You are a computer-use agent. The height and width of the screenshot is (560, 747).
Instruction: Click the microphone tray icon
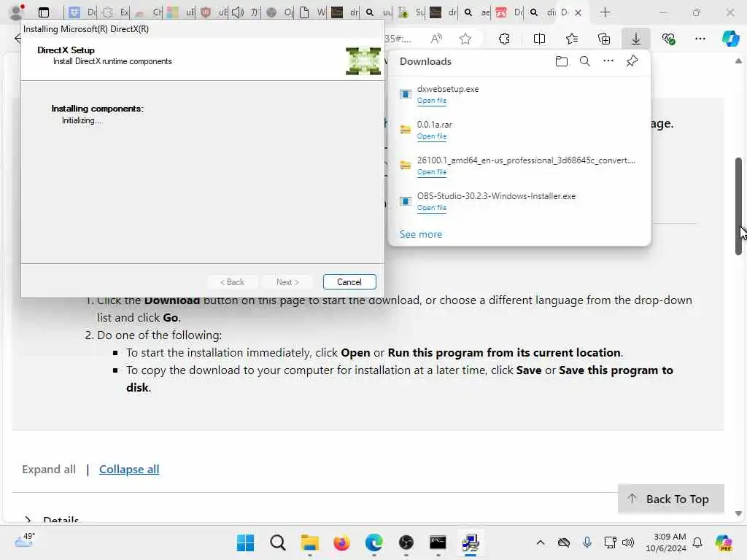(587, 542)
